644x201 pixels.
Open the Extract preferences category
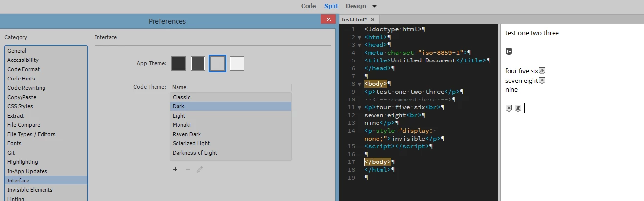tap(46, 116)
